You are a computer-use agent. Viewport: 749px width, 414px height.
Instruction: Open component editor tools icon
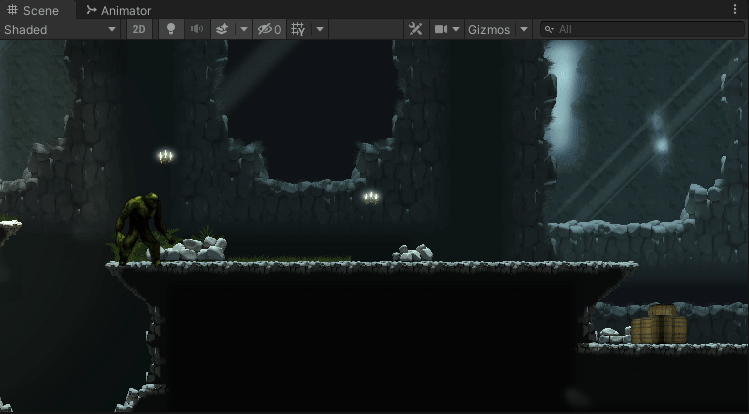(416, 30)
